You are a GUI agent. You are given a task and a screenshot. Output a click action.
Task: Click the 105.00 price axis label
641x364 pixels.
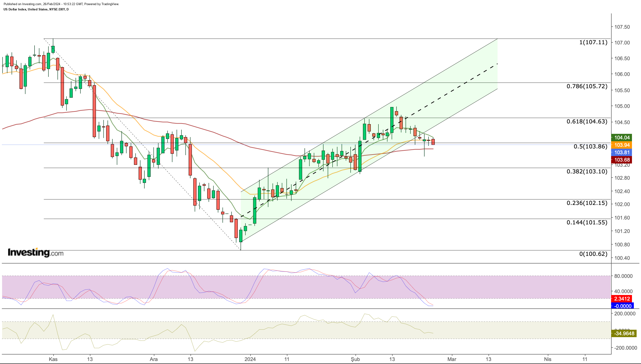[x=622, y=106]
